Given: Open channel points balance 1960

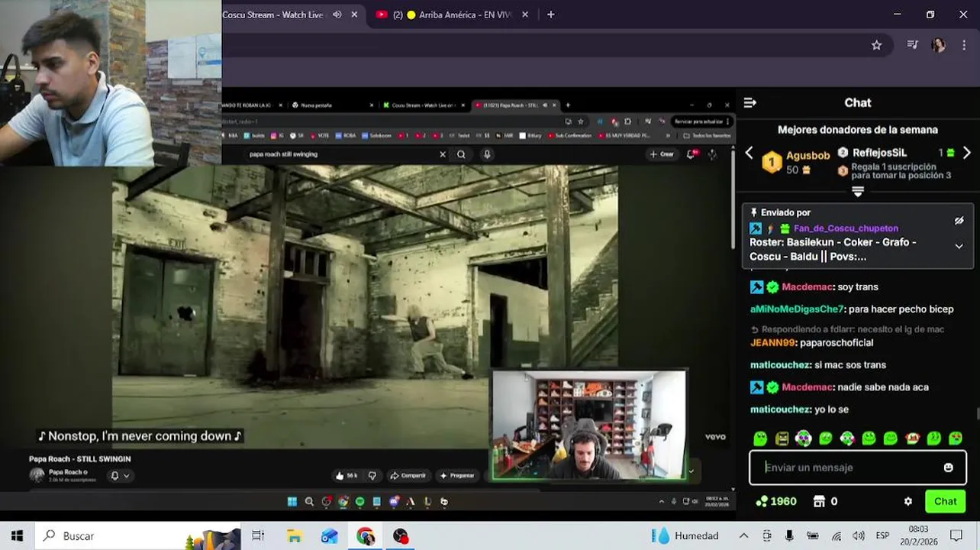Looking at the screenshot, I should (775, 501).
